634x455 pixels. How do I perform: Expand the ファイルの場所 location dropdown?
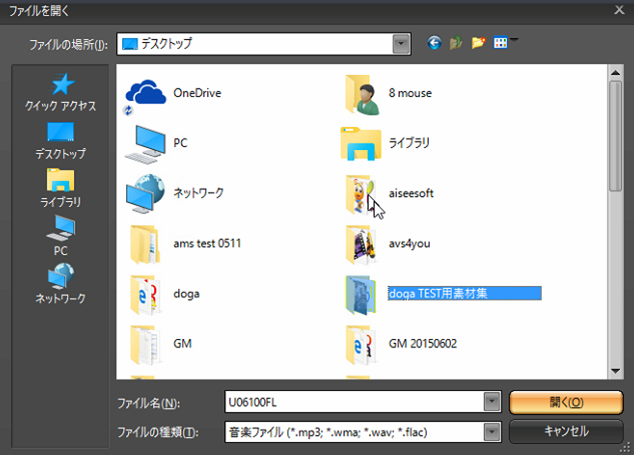pos(401,43)
